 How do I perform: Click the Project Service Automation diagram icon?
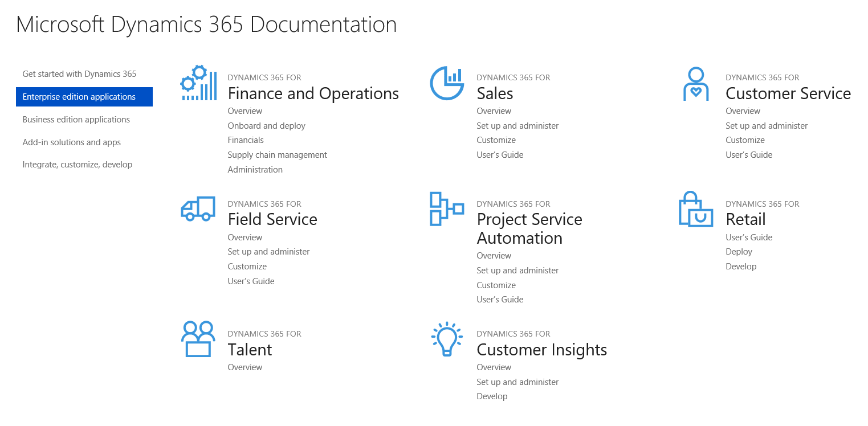click(x=446, y=209)
